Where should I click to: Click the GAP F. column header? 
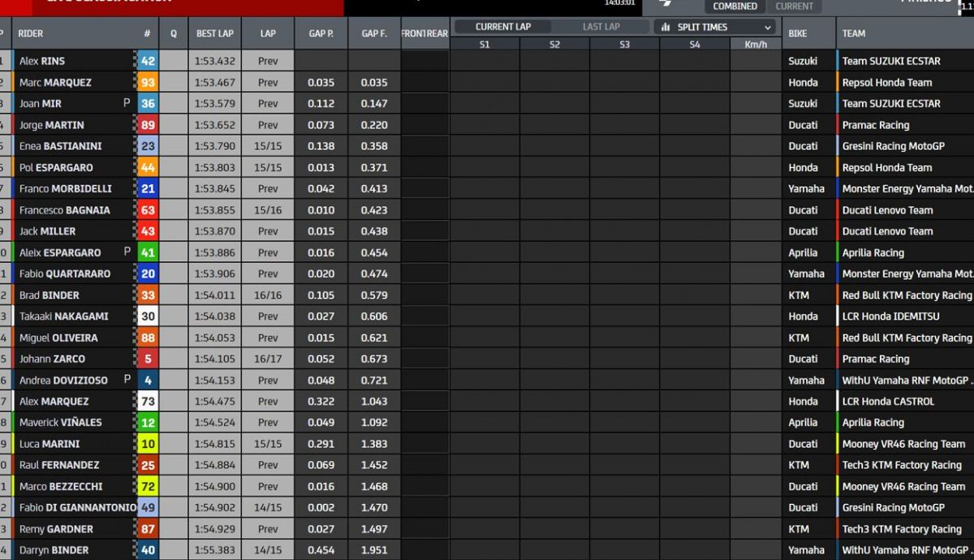point(374,34)
